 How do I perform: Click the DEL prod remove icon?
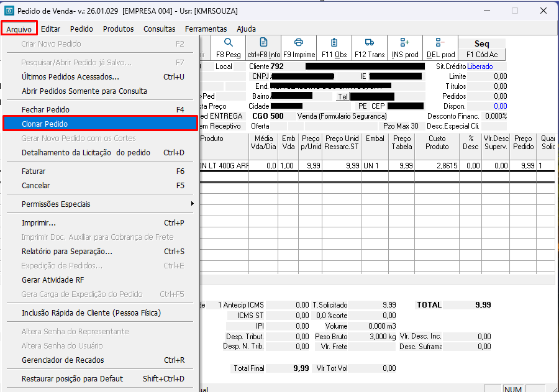440,42
